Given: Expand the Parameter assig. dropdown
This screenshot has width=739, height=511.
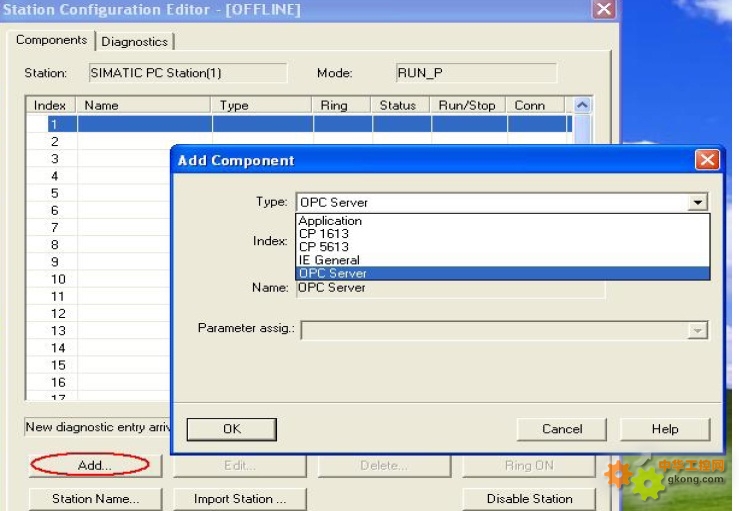Looking at the screenshot, I should tap(698, 330).
